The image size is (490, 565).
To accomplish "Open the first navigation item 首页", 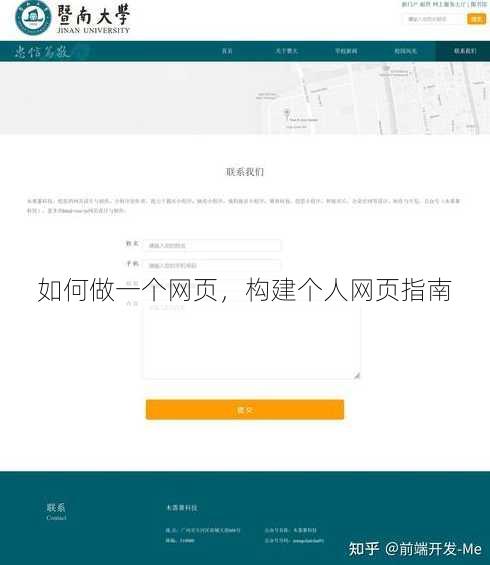I will (227, 51).
